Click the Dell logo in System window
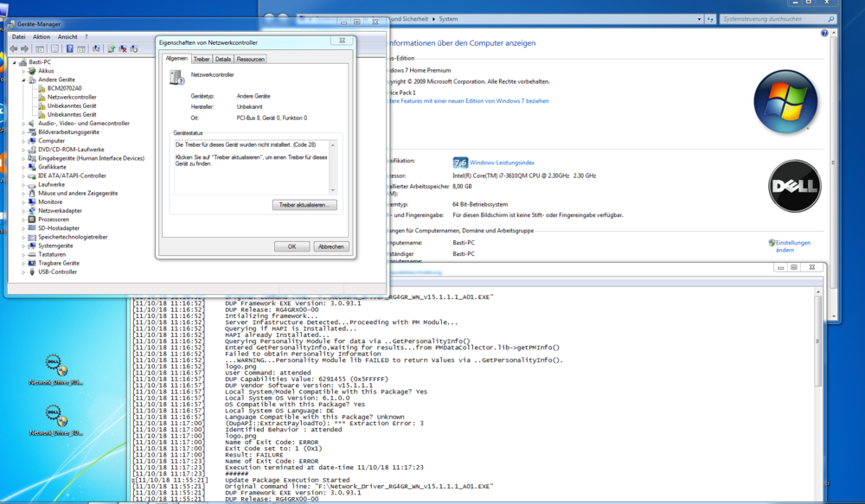 (x=793, y=186)
